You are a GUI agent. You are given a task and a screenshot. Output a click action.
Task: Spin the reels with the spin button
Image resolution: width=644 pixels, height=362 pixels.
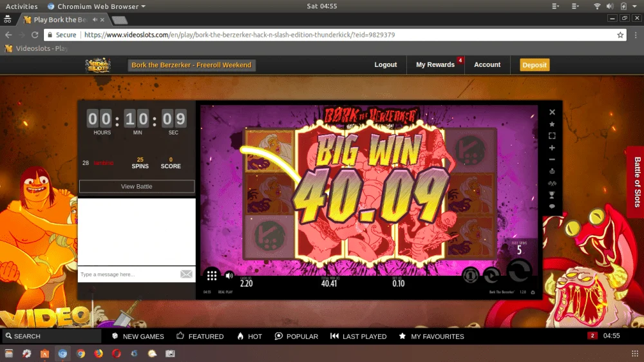(520, 271)
